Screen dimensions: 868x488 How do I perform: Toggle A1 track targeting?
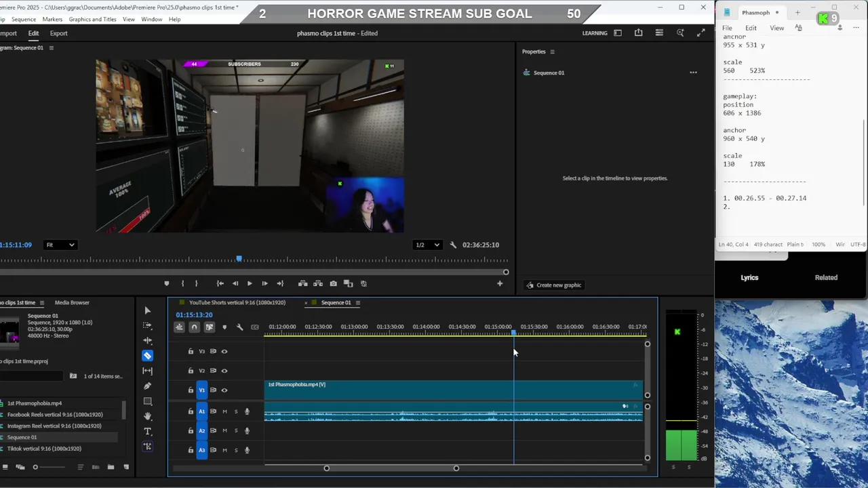click(201, 411)
